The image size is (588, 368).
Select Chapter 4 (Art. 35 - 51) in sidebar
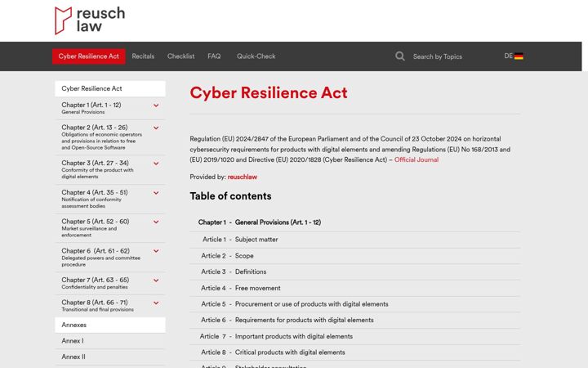(95, 192)
